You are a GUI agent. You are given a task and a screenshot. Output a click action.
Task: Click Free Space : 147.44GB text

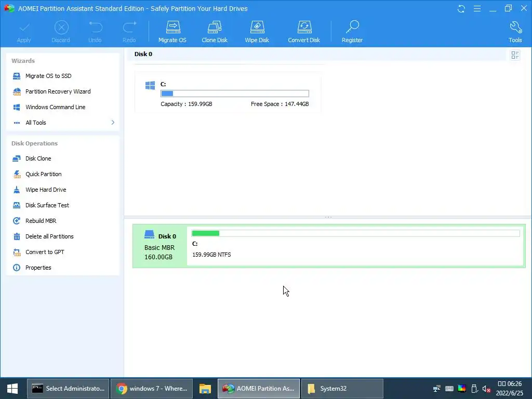[x=280, y=104]
